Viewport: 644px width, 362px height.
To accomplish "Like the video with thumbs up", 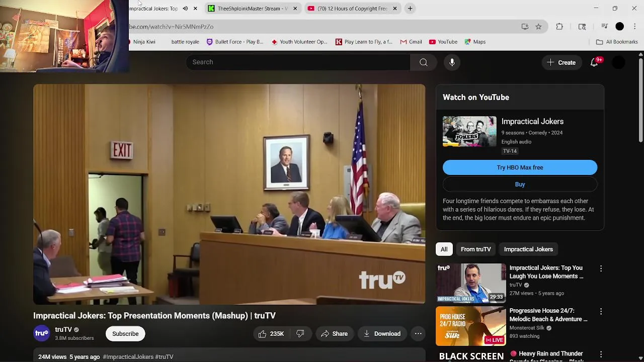I will click(x=271, y=334).
